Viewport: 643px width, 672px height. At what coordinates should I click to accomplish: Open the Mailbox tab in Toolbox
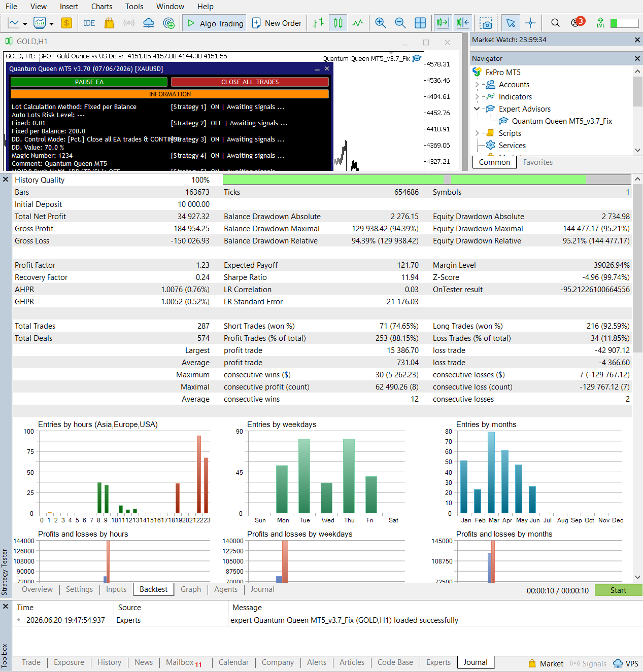click(x=184, y=662)
